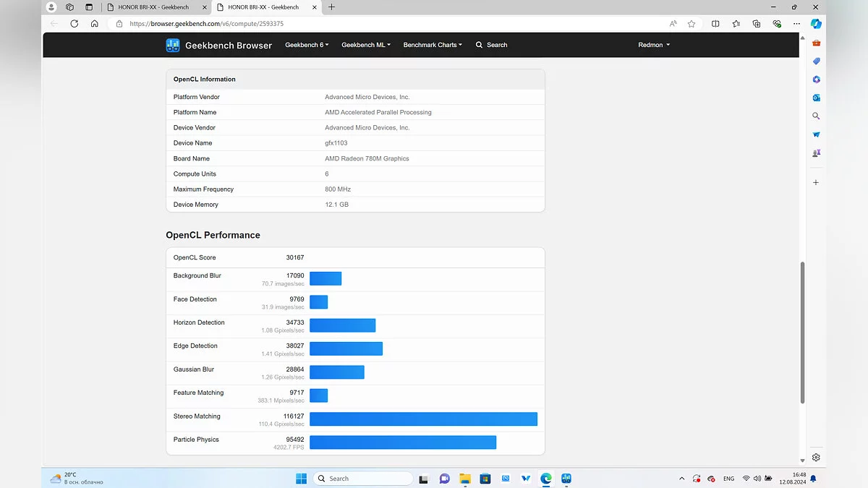Viewport: 868px width, 488px height.
Task: Toggle the vertical tabs button
Action: click(x=89, y=7)
